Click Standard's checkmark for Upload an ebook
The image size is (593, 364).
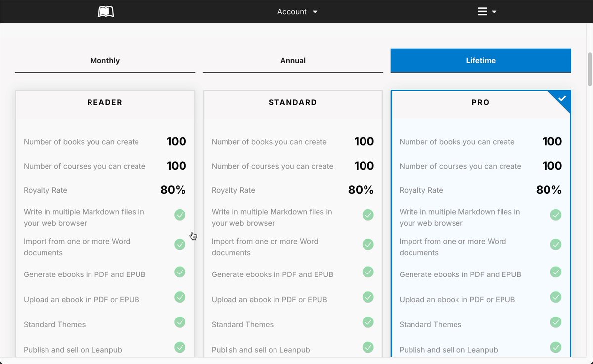368,297
